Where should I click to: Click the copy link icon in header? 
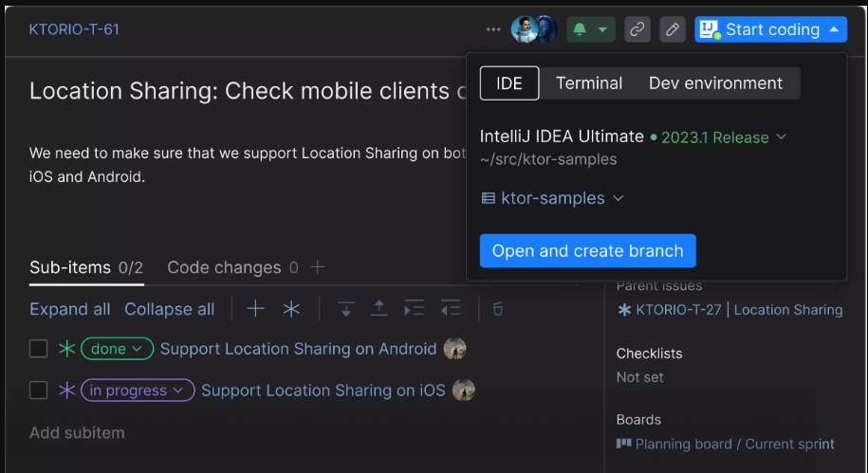[637, 29]
